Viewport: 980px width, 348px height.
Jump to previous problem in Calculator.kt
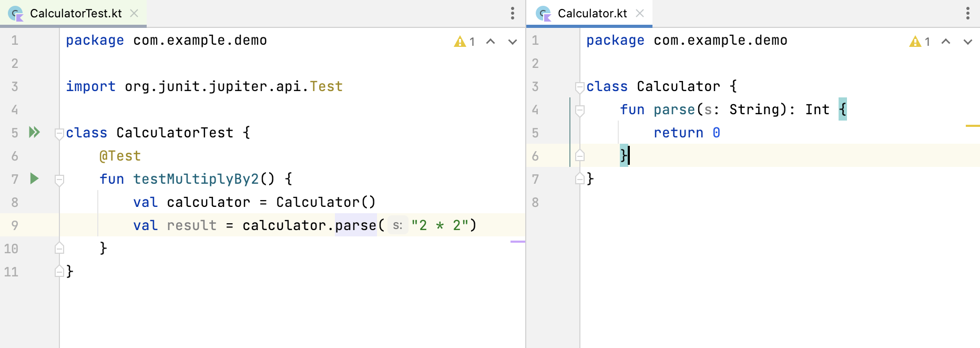click(946, 42)
